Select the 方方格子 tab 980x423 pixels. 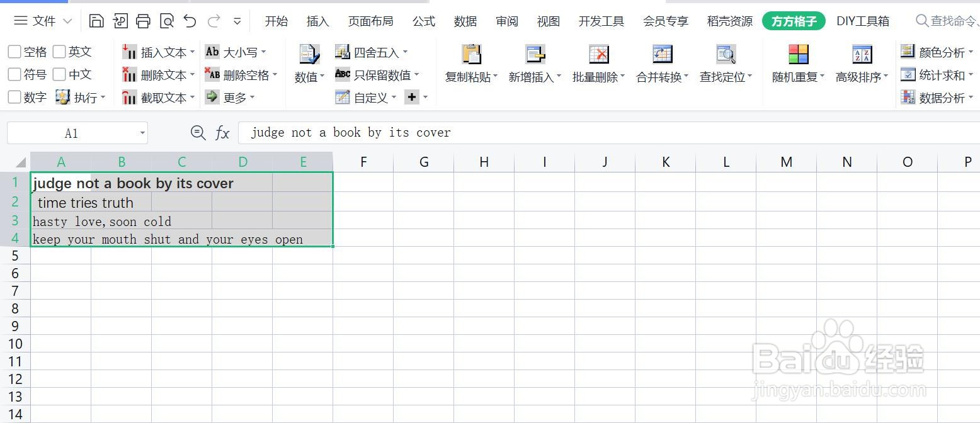click(x=794, y=21)
